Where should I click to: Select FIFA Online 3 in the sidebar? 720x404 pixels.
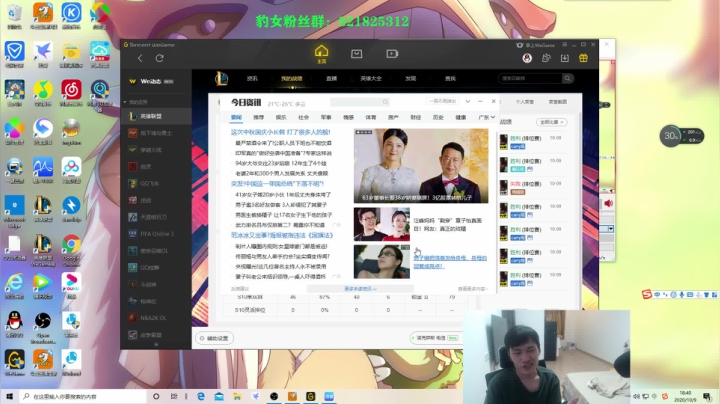(156, 234)
